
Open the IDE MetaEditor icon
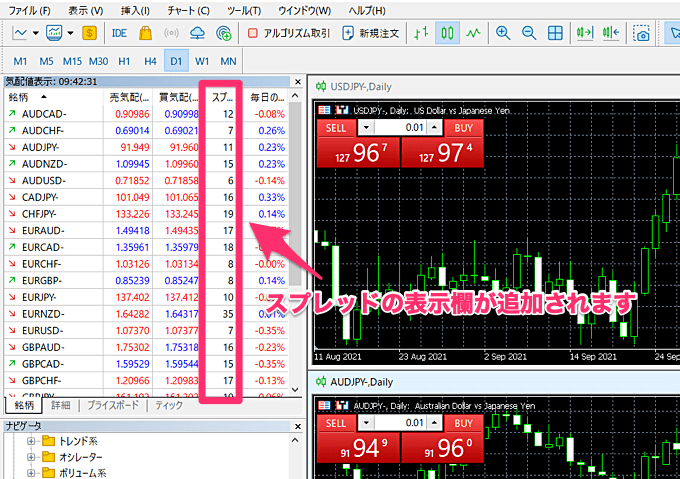point(119,33)
